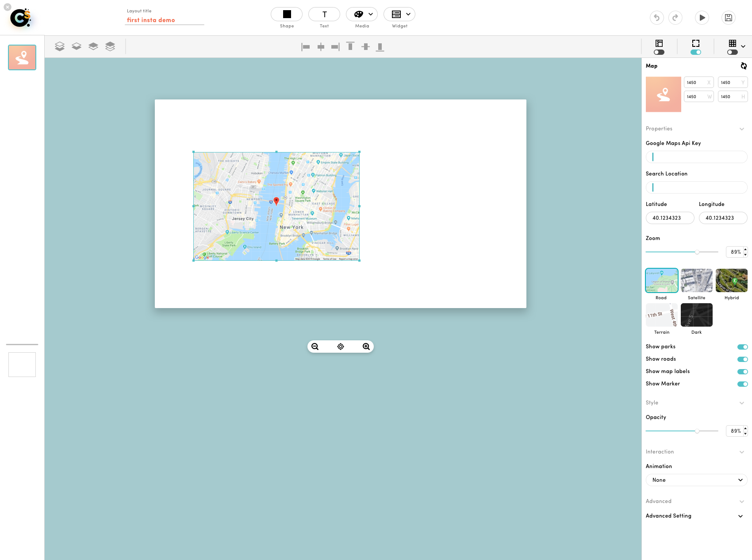Viewport: 752px width, 560px height.
Task: Zoom out the canvas with minus magnifier
Action: pos(315,347)
